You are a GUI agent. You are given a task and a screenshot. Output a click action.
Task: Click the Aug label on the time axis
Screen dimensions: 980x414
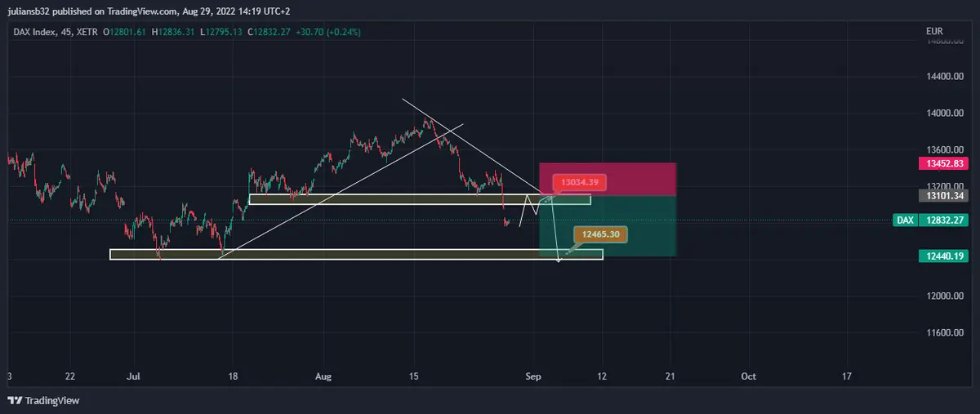[x=323, y=376]
